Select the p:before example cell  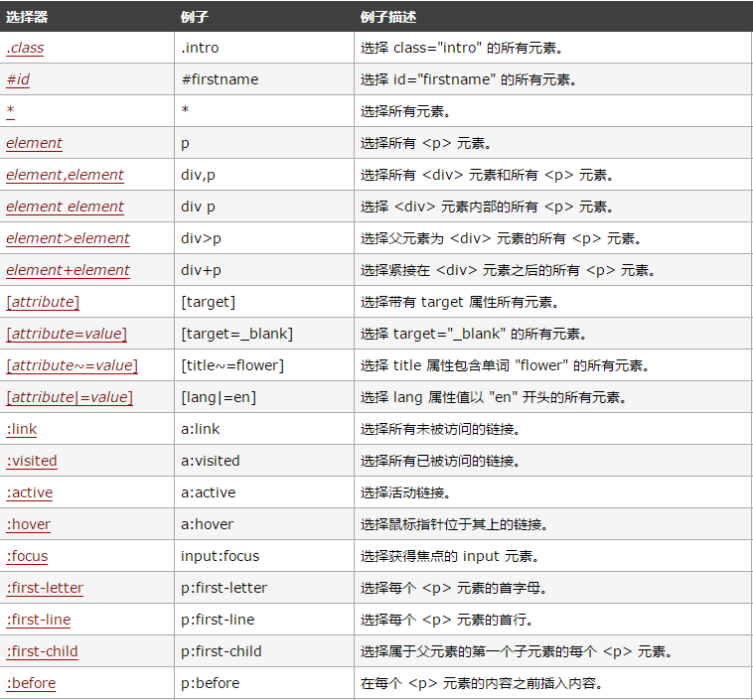point(264,683)
